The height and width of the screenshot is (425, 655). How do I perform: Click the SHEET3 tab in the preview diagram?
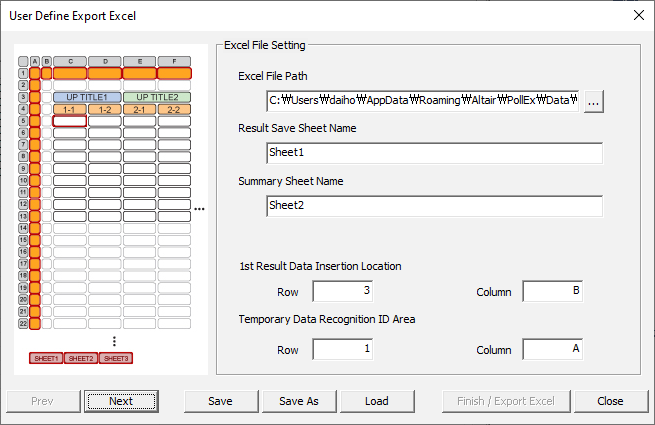point(116,358)
